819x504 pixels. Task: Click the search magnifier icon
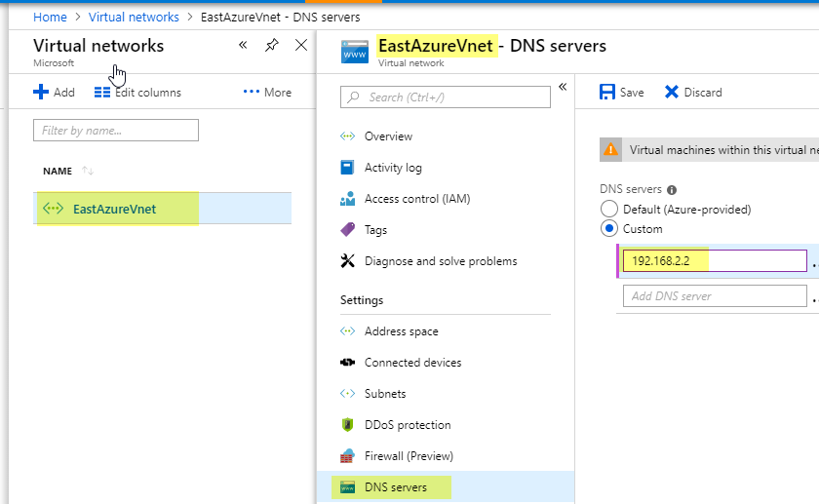pos(354,97)
